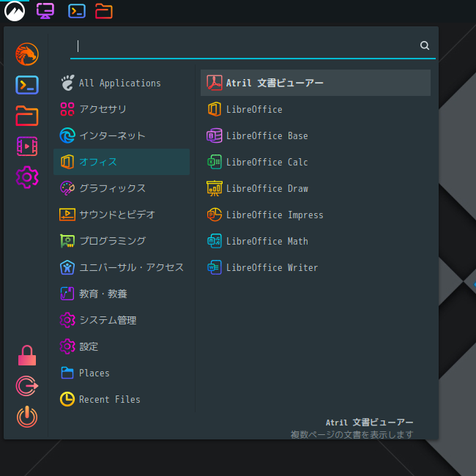Viewport: 476px width, 476px height.
Task: Launch LibreOffice start center
Action: click(x=316, y=109)
